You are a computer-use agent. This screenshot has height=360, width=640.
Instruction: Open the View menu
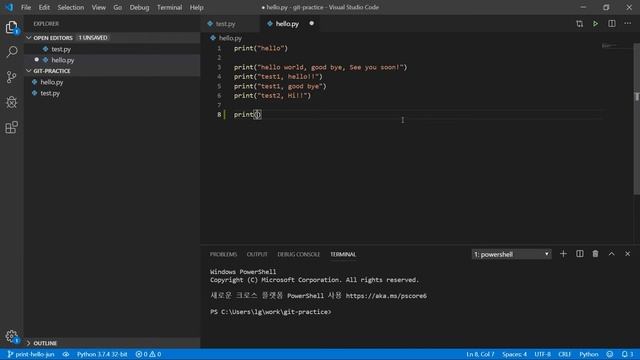click(98, 7)
